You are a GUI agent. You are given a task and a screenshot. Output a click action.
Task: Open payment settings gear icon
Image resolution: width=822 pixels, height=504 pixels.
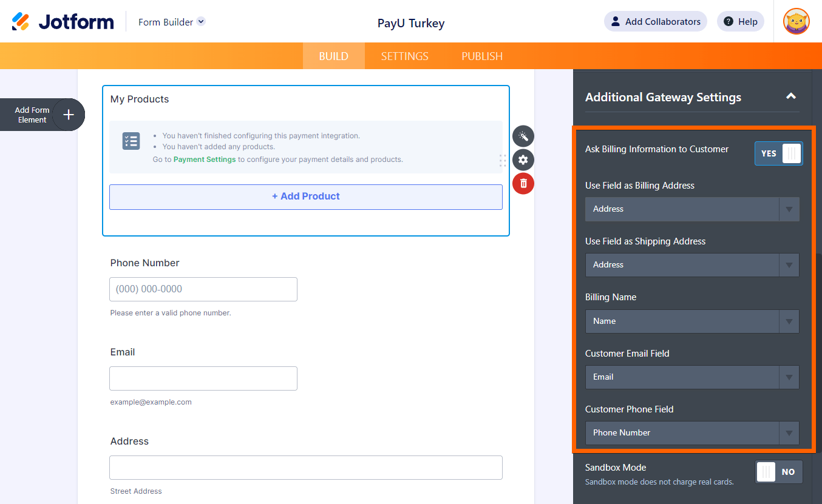[x=523, y=160]
